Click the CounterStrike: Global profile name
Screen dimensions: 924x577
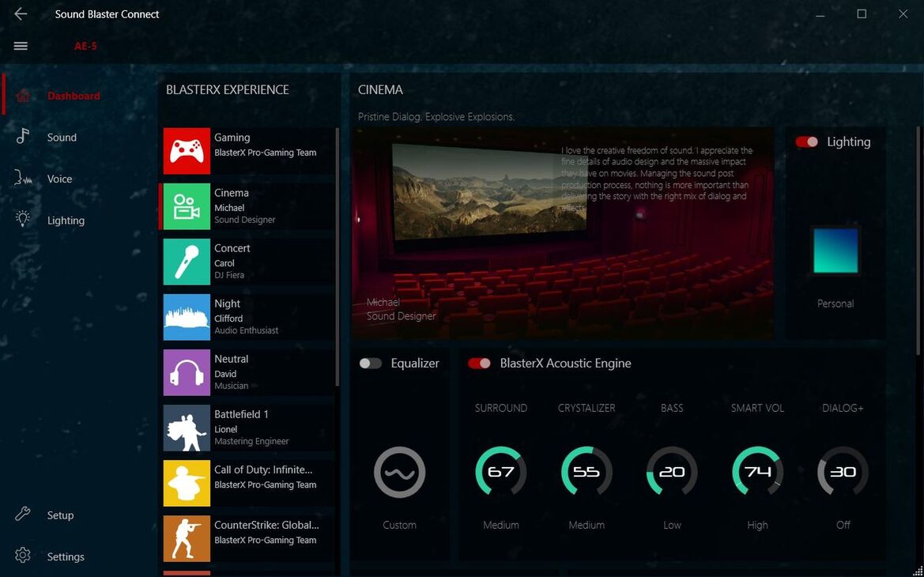[266, 525]
